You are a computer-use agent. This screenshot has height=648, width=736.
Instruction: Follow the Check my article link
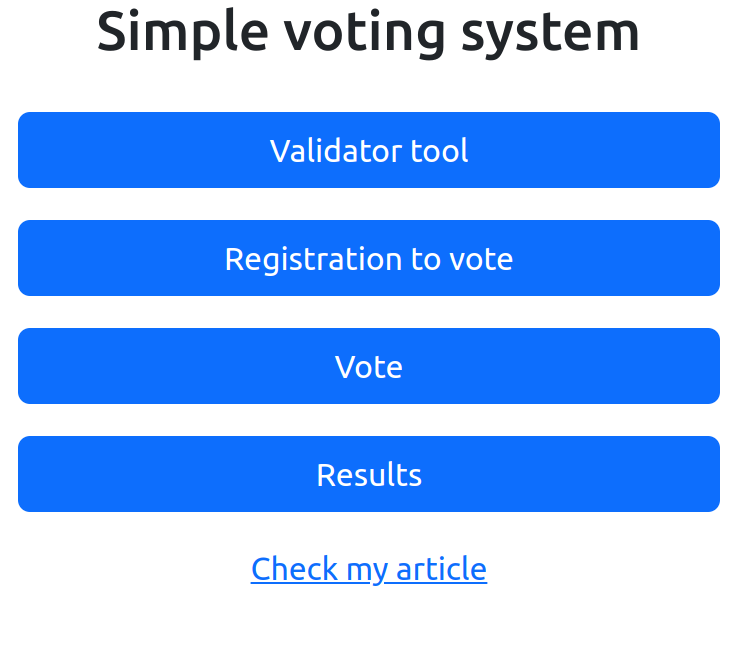[x=368, y=568]
